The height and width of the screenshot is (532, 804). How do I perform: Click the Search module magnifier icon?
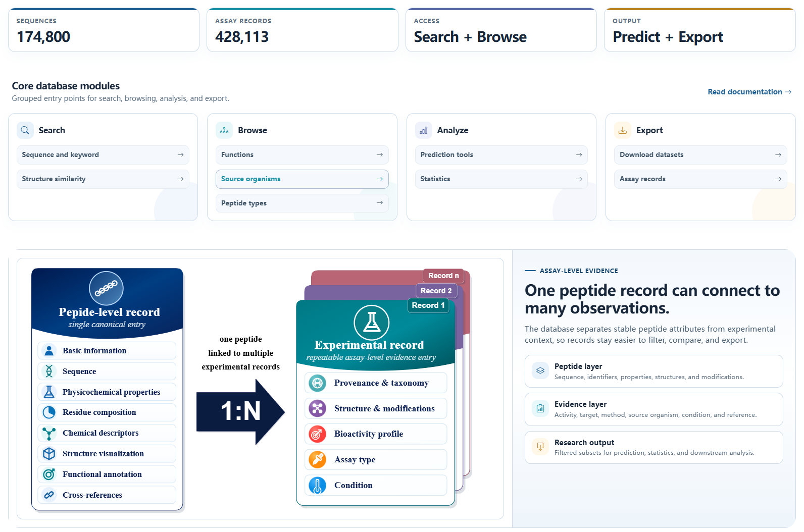point(25,130)
